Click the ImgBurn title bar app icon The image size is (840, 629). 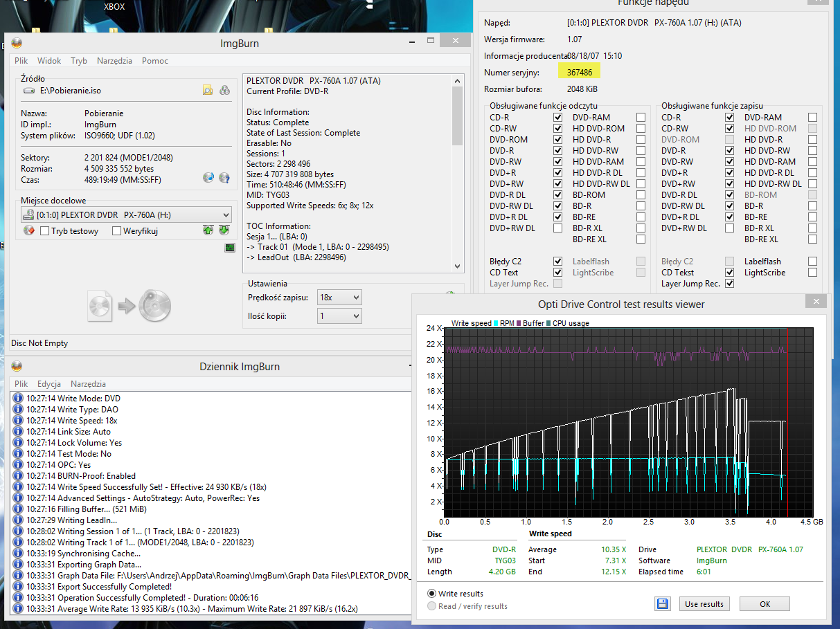pyautogui.click(x=17, y=44)
